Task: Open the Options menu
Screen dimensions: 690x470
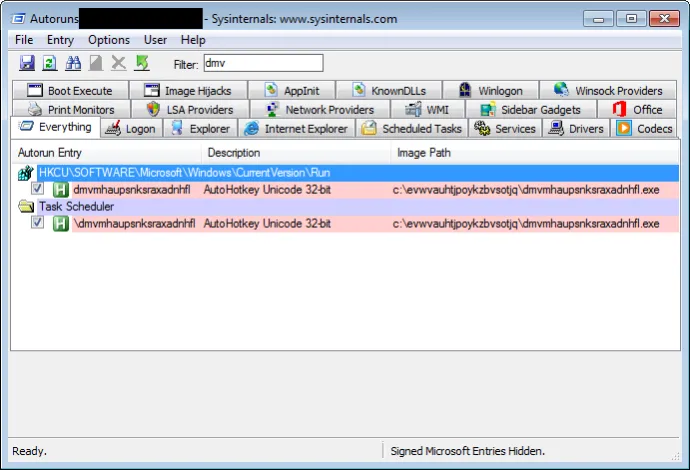Action: (x=109, y=40)
